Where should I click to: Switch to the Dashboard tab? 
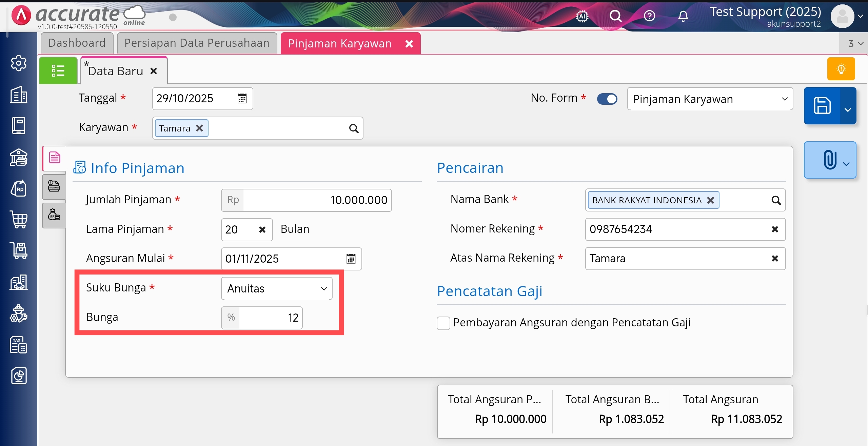point(77,43)
